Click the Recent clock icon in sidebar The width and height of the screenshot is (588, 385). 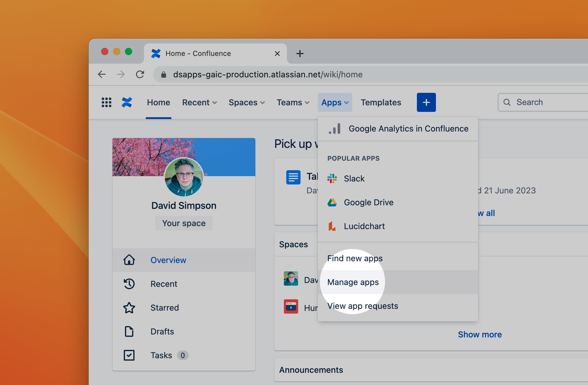[129, 284]
